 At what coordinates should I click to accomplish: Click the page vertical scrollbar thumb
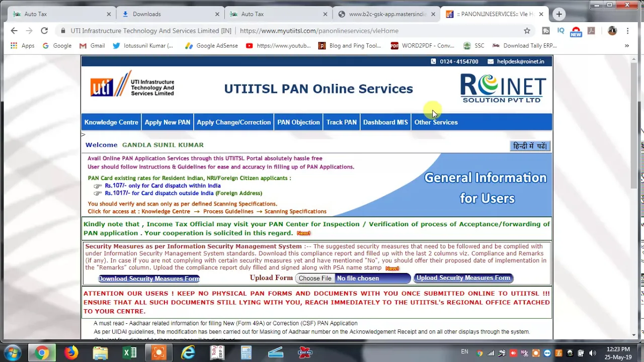tap(634, 126)
